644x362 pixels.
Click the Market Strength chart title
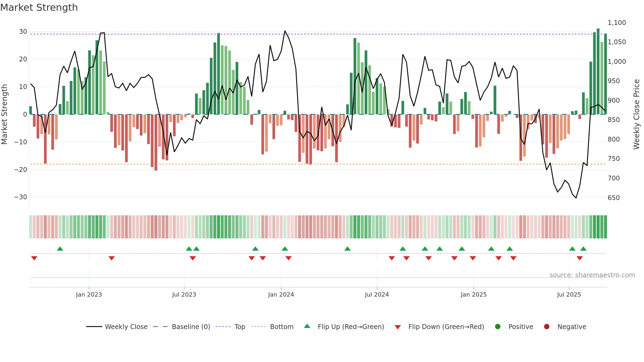point(39,8)
